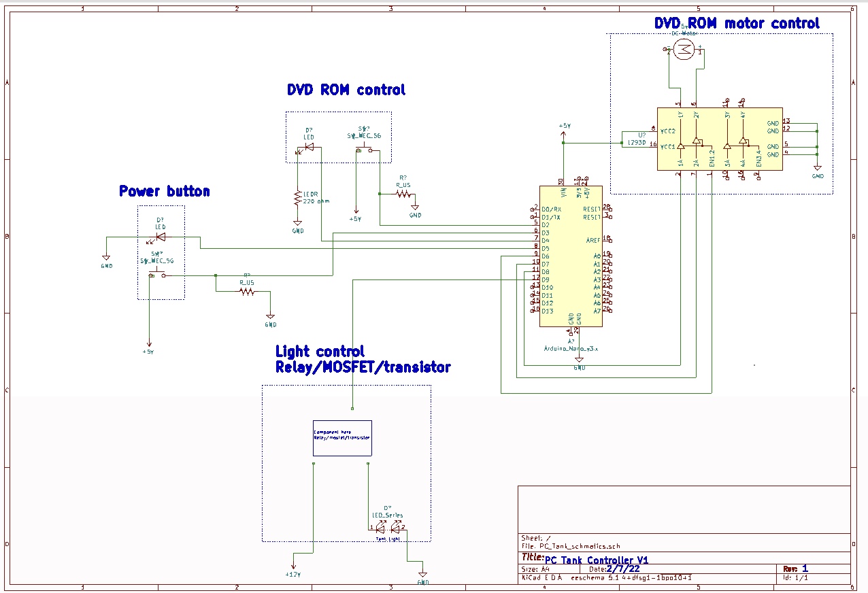
Task: Click the DC Motor circle symbol
Action: 684,50
